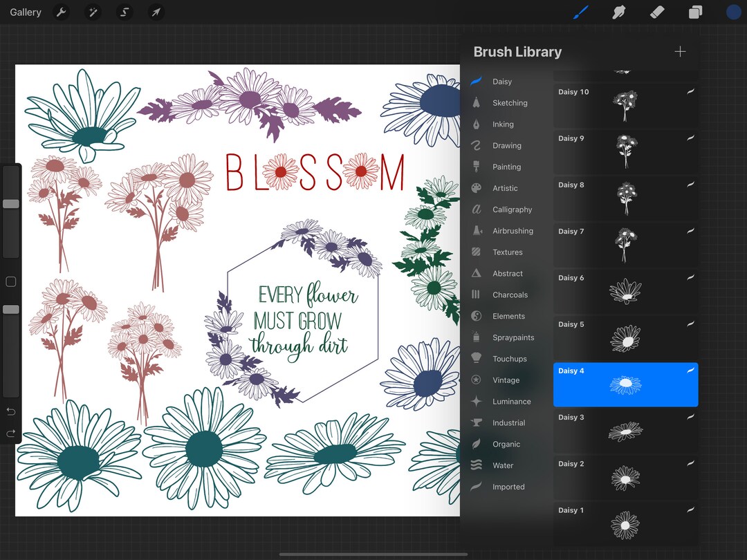Image resolution: width=747 pixels, height=560 pixels.
Task: Open the Vintage brush category
Action: coord(506,380)
